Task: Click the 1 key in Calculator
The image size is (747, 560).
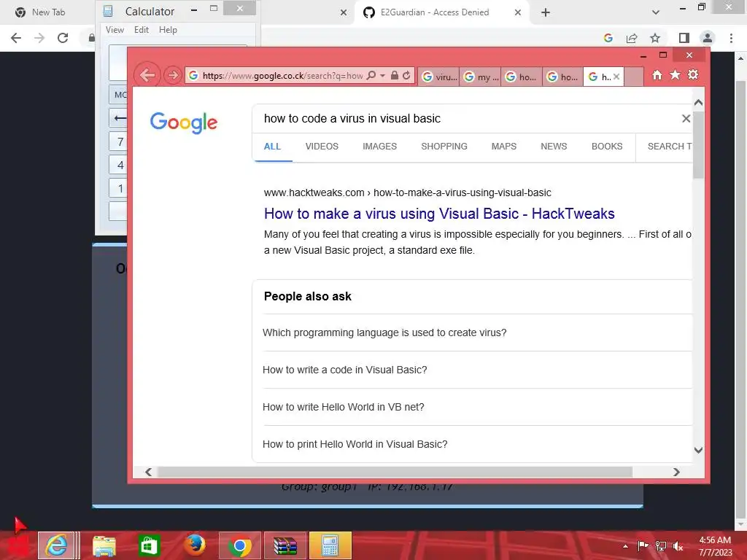Action: click(119, 188)
